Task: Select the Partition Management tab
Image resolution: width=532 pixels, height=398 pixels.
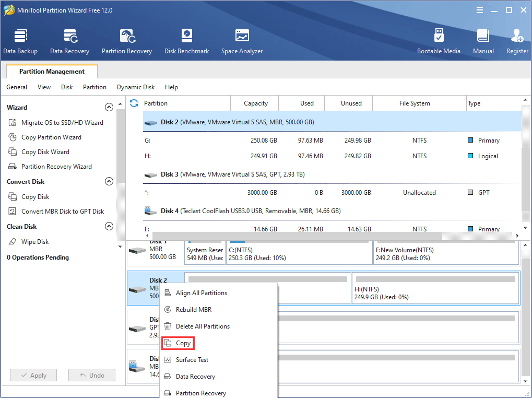Action: click(52, 71)
